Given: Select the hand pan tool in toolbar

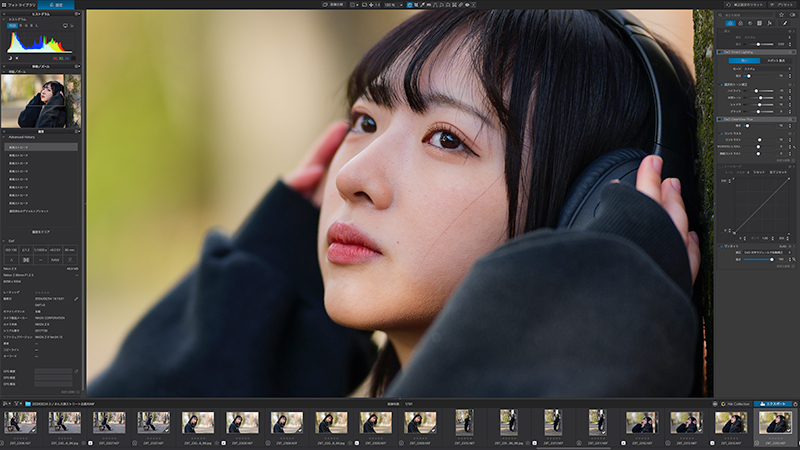Looking at the screenshot, I should (410, 5).
